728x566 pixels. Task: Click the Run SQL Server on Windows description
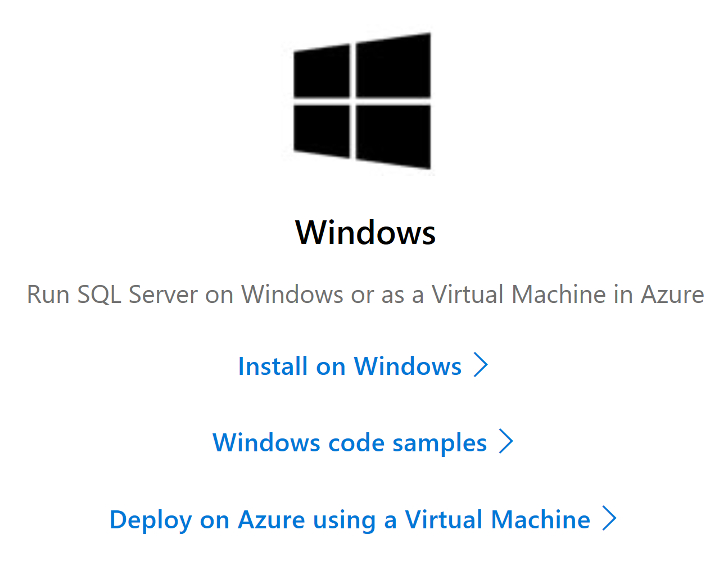coord(365,295)
